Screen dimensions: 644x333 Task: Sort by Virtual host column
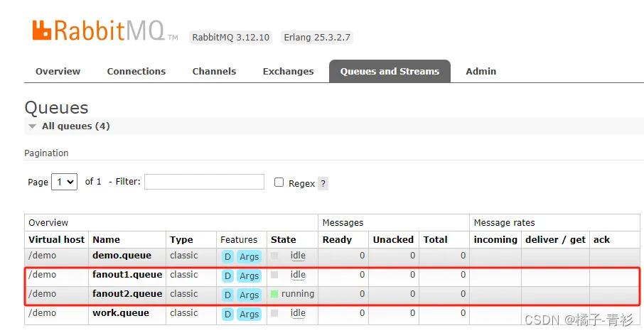point(56,239)
